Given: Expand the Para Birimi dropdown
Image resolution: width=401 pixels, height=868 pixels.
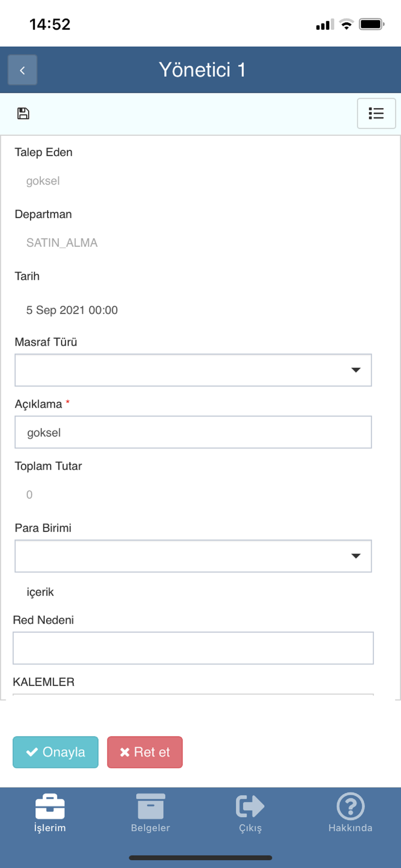Looking at the screenshot, I should pos(193,556).
